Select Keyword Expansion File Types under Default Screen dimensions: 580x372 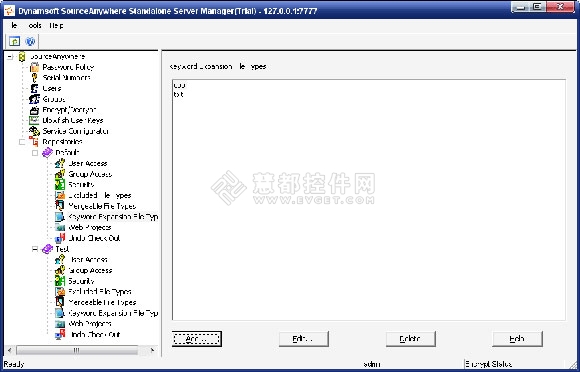click(113, 217)
